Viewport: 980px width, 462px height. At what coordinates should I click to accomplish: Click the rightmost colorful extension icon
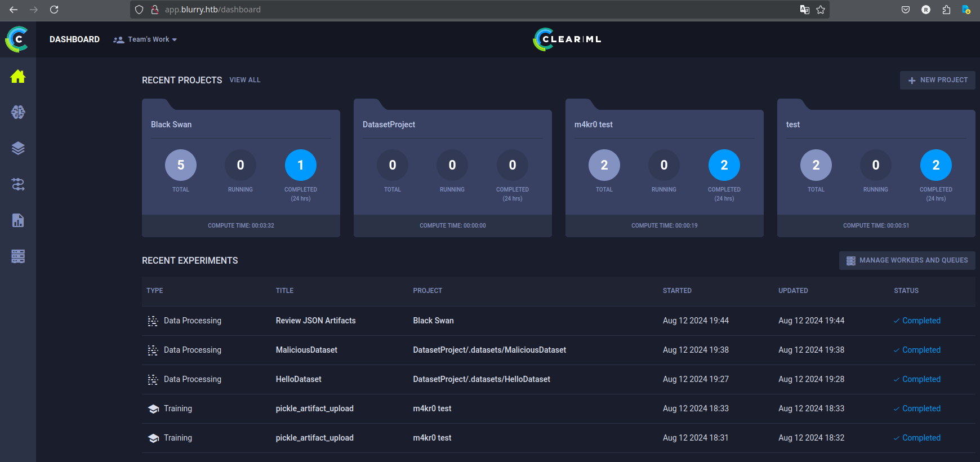coord(966,10)
